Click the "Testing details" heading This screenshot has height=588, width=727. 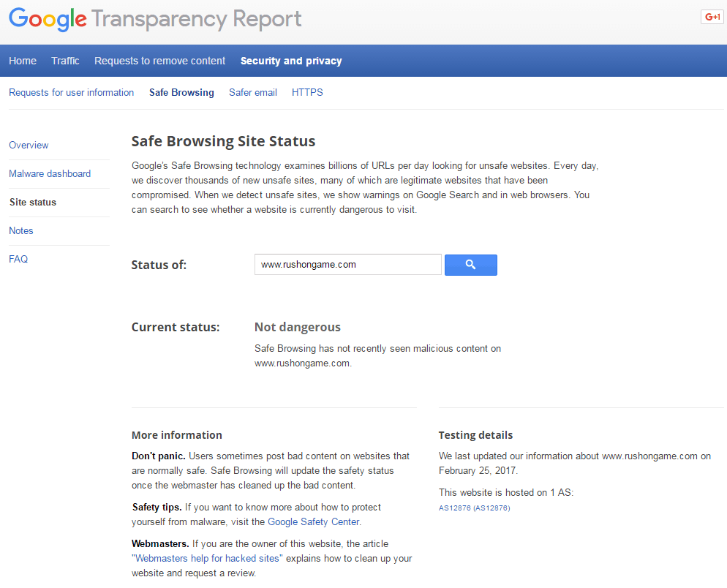coord(475,435)
